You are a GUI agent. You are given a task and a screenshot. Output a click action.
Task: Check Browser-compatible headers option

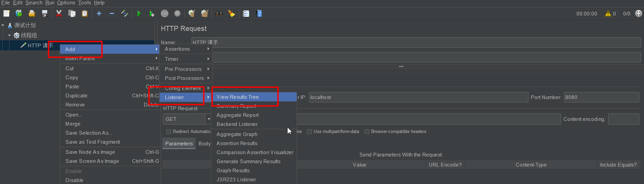(x=367, y=132)
